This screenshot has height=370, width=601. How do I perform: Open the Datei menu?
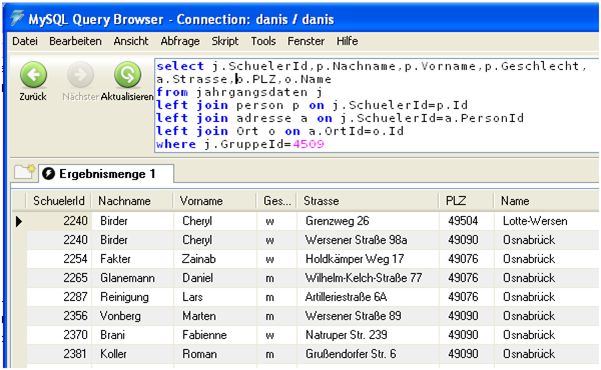pos(25,41)
